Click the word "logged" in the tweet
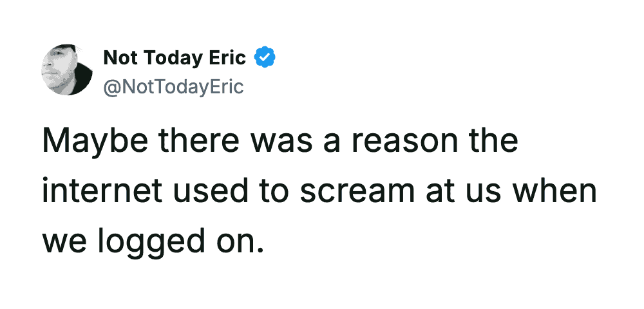This screenshot has width=644, height=309. [x=149, y=243]
